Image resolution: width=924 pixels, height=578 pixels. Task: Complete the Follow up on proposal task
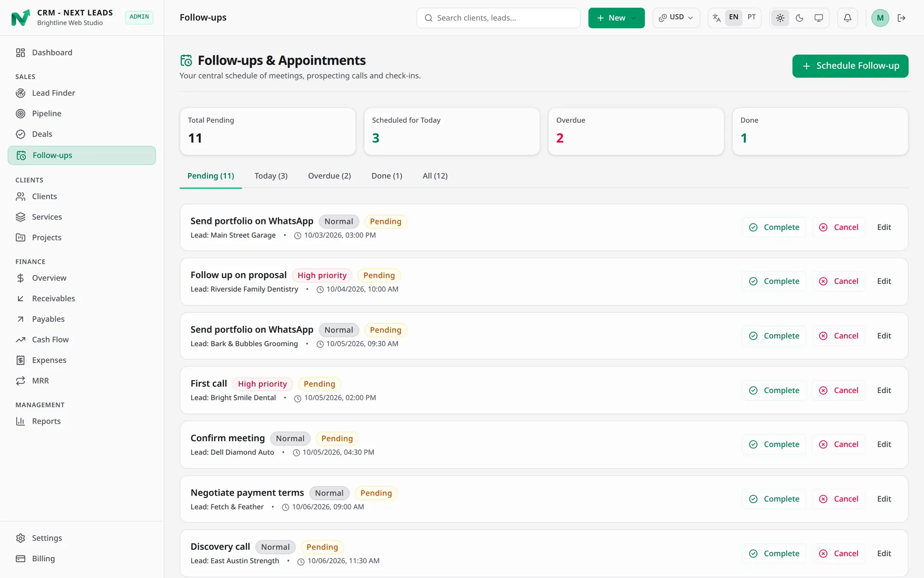(774, 281)
